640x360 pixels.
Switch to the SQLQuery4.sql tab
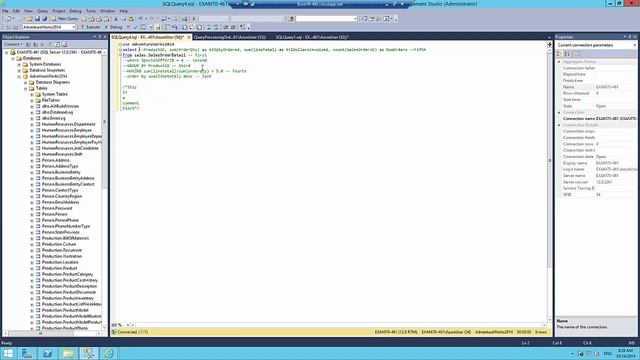point(148,37)
